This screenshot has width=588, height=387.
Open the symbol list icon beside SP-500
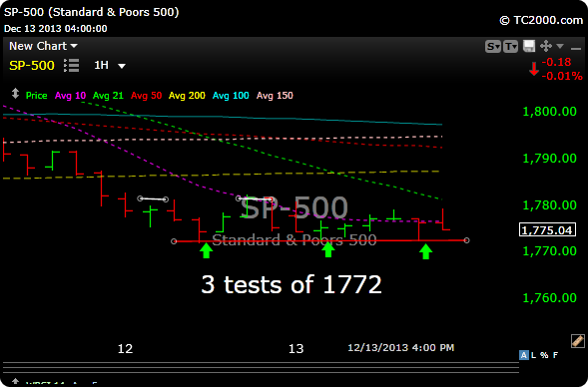[x=71, y=65]
